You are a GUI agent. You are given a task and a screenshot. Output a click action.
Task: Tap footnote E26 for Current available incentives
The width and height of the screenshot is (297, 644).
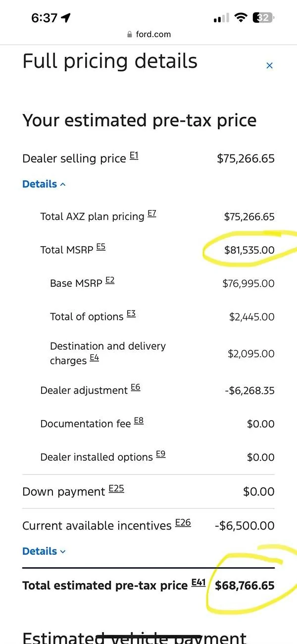tap(183, 523)
